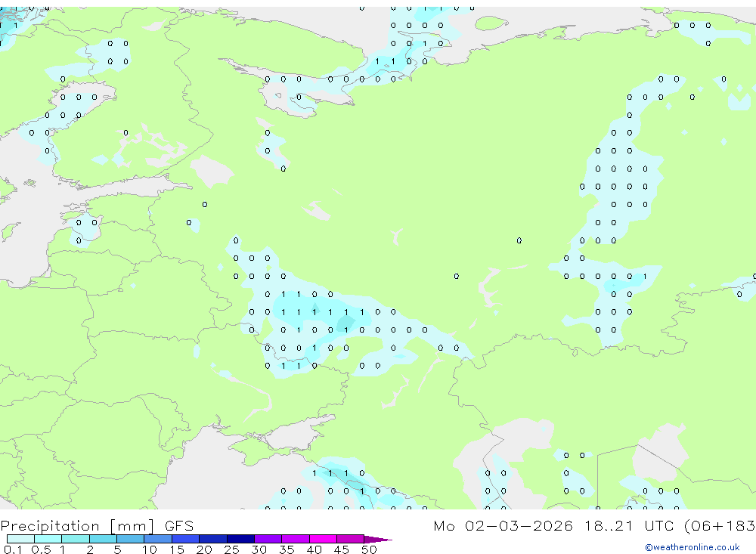Click the violet swatch between 30 and 35
The image size is (756, 554).
(x=268, y=539)
